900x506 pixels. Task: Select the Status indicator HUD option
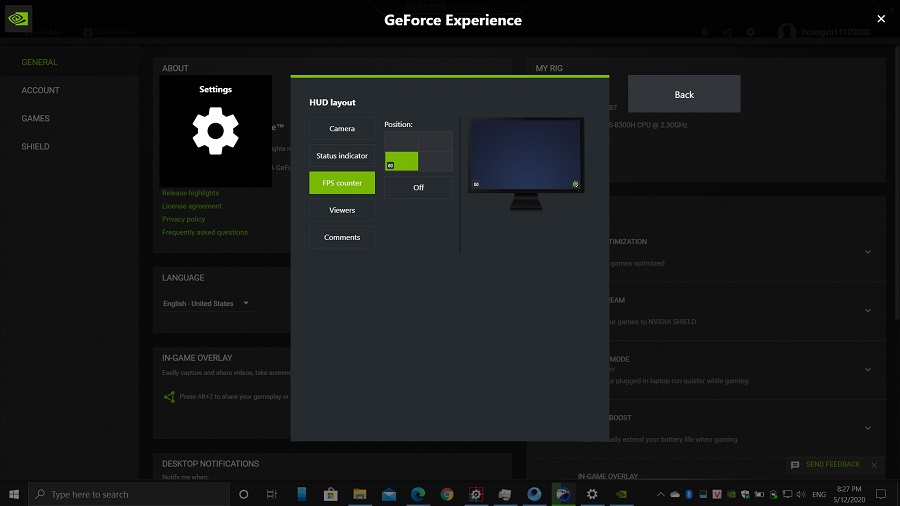(x=342, y=155)
